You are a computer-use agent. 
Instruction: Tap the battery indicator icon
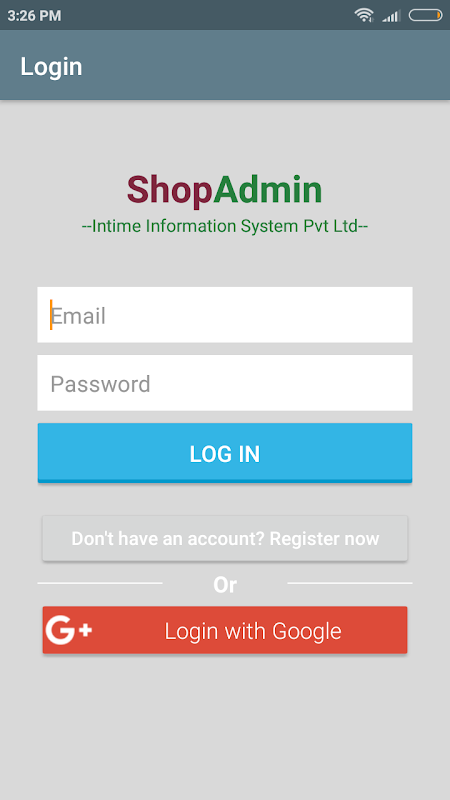[426, 15]
